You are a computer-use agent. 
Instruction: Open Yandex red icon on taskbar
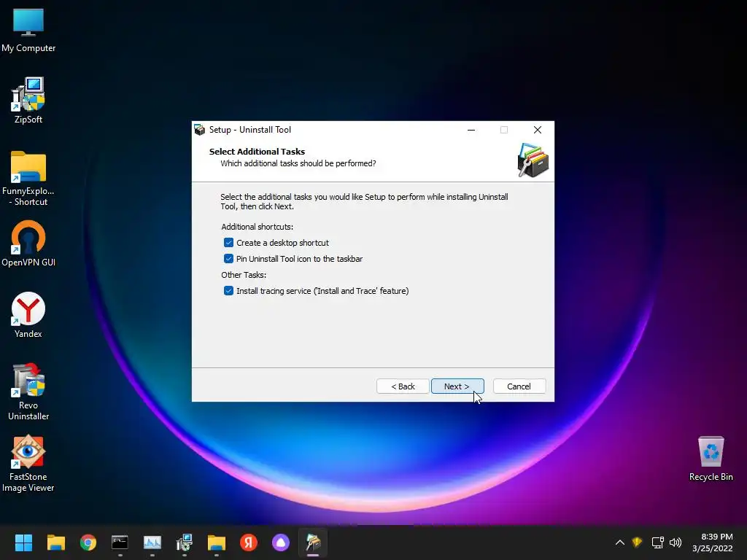click(249, 542)
